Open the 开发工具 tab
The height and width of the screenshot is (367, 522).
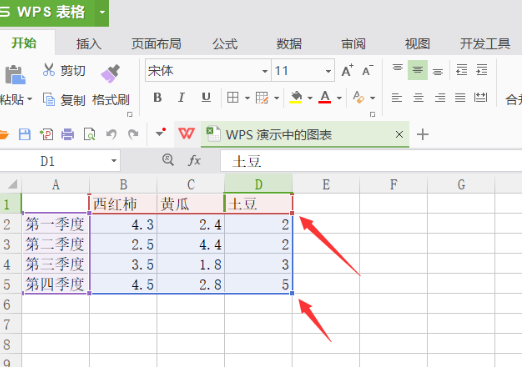coord(485,44)
